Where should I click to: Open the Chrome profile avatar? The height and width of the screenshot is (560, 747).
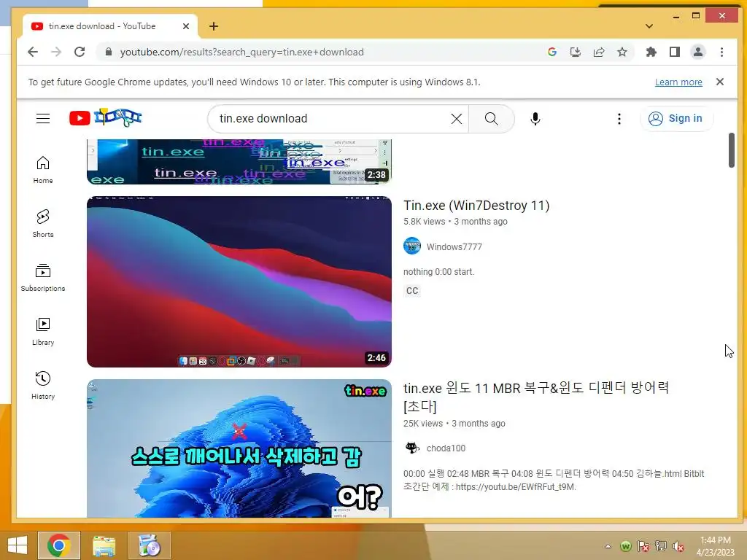click(698, 52)
